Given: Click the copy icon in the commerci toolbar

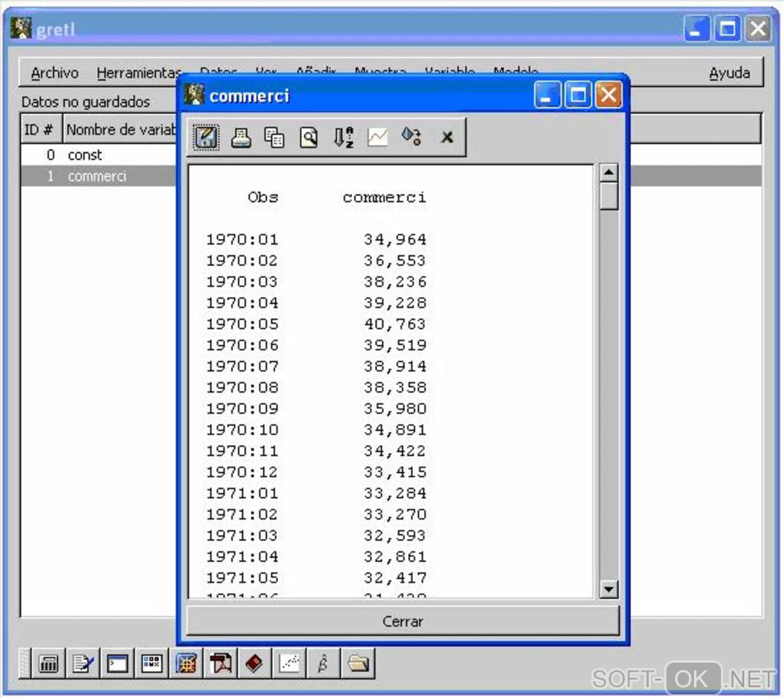Looking at the screenshot, I should tap(274, 137).
